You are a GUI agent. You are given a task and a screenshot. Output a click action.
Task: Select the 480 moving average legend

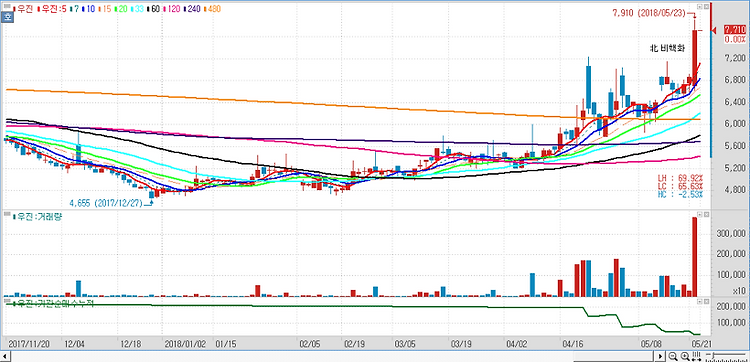[212, 9]
